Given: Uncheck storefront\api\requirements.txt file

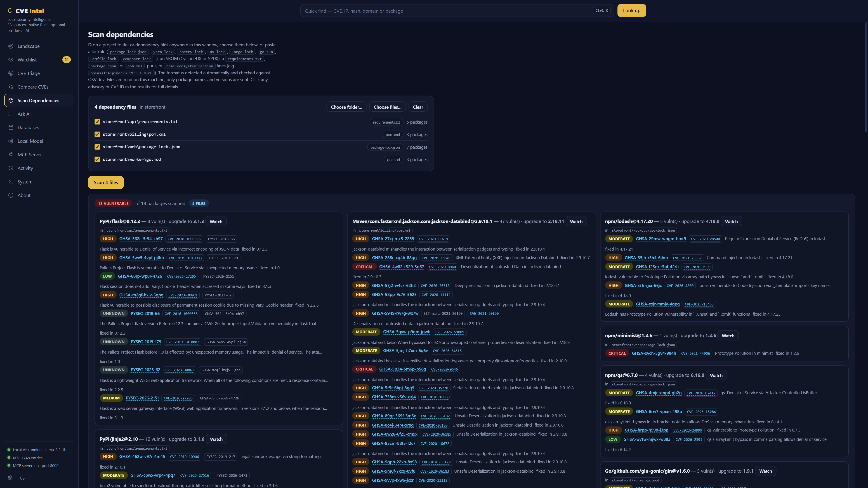Looking at the screenshot, I should click(97, 122).
